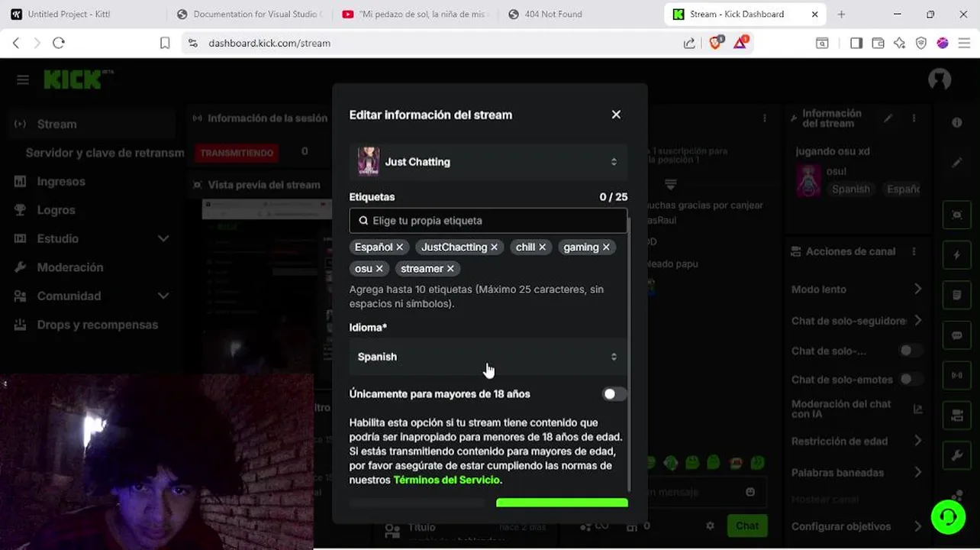
Task: Click the Elige tu propia etiqueta field
Action: click(488, 221)
